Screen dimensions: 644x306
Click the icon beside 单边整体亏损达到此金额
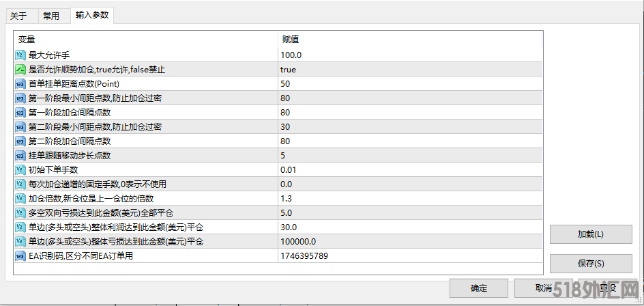pyautogui.click(x=20, y=241)
